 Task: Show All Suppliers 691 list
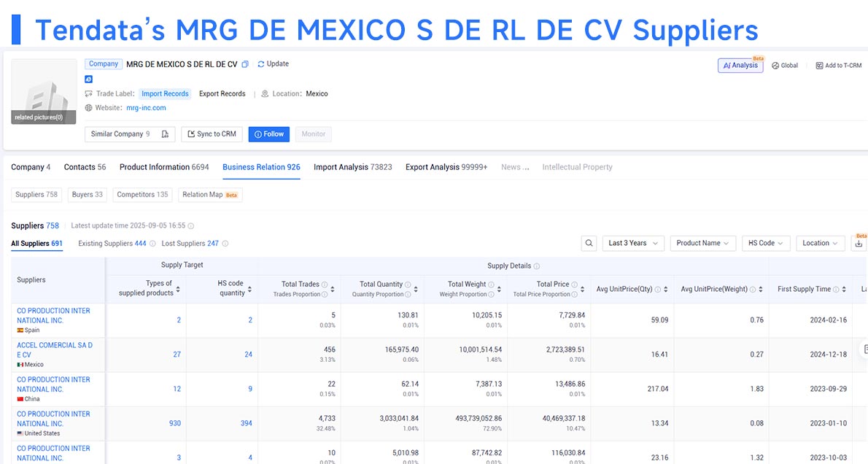click(36, 244)
